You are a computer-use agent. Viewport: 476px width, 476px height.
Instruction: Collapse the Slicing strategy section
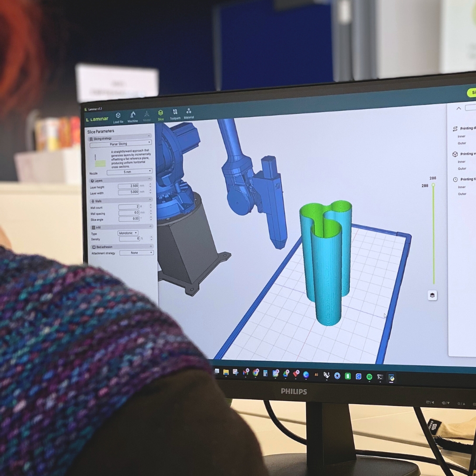point(149,136)
